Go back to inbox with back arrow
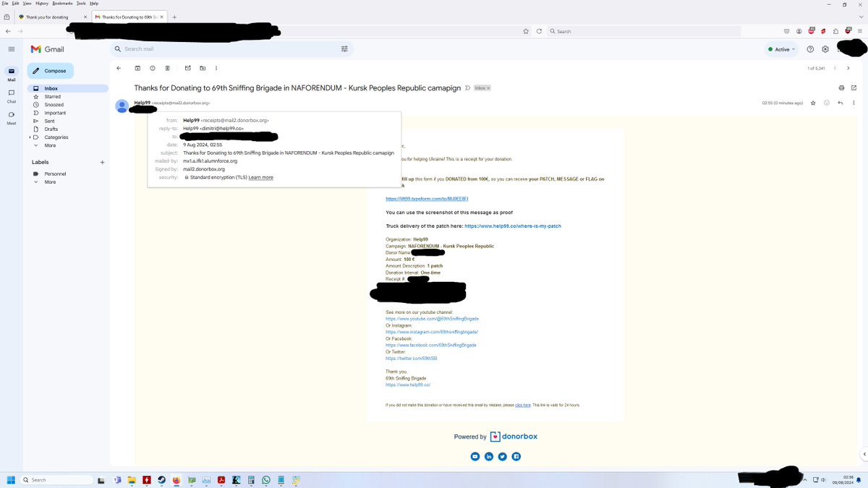 [119, 68]
